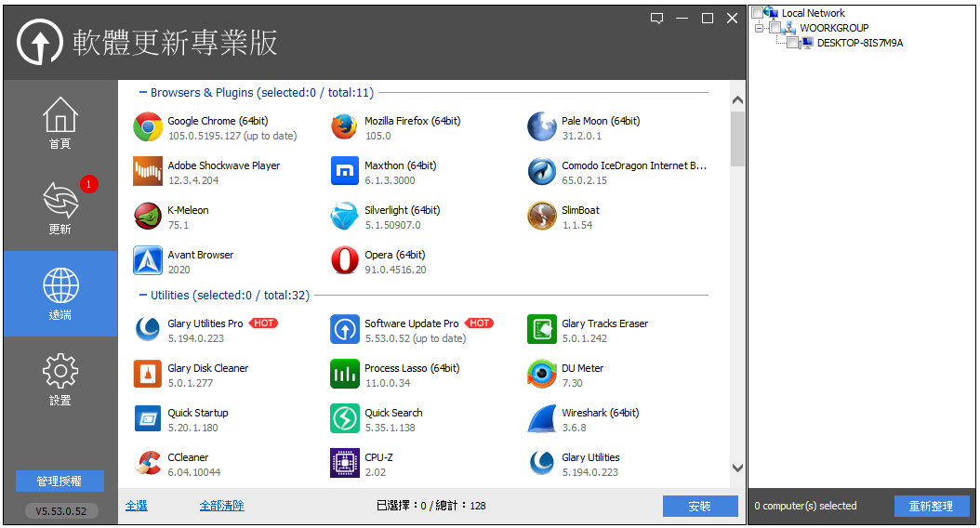This screenshot has height=528, width=980.
Task: Click the 已選擇 0 / 總計 128 status text
Action: [431, 506]
